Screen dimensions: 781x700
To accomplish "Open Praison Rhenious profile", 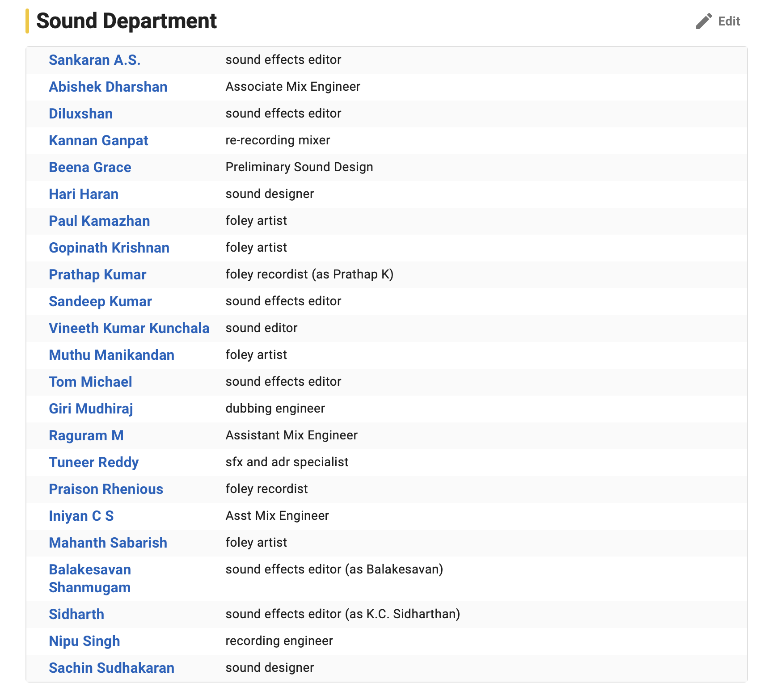I will 106,489.
